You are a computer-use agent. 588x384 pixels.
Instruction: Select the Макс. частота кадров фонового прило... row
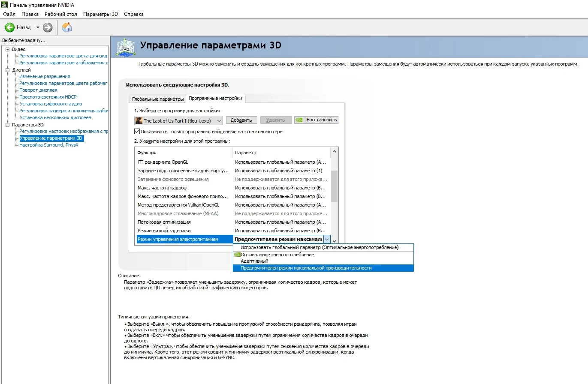[x=233, y=196]
